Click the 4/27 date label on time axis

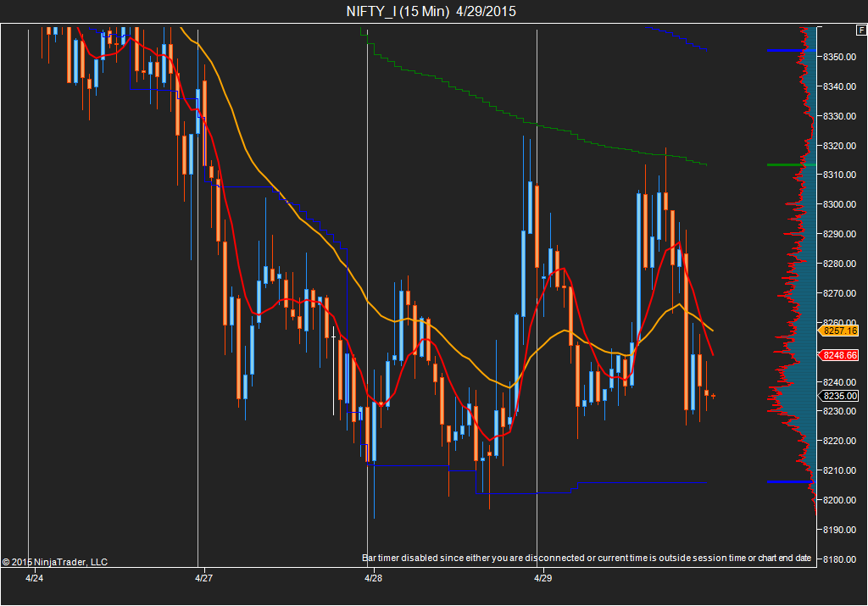(203, 578)
